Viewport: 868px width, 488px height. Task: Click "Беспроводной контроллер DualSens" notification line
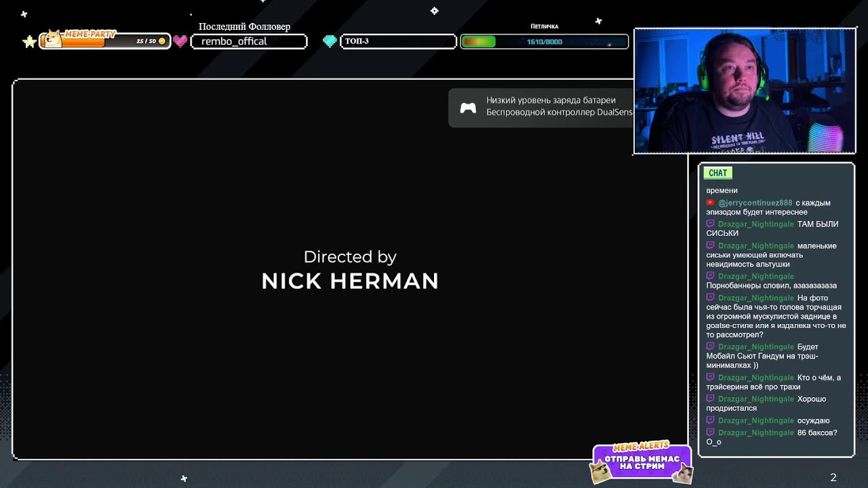point(559,113)
